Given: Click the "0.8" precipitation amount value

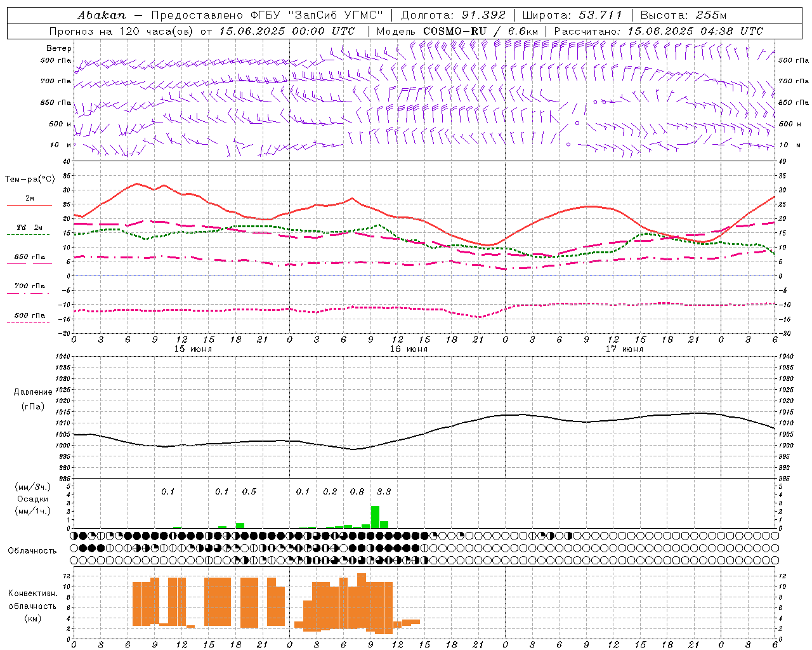Looking at the screenshot, I should click(x=357, y=492).
